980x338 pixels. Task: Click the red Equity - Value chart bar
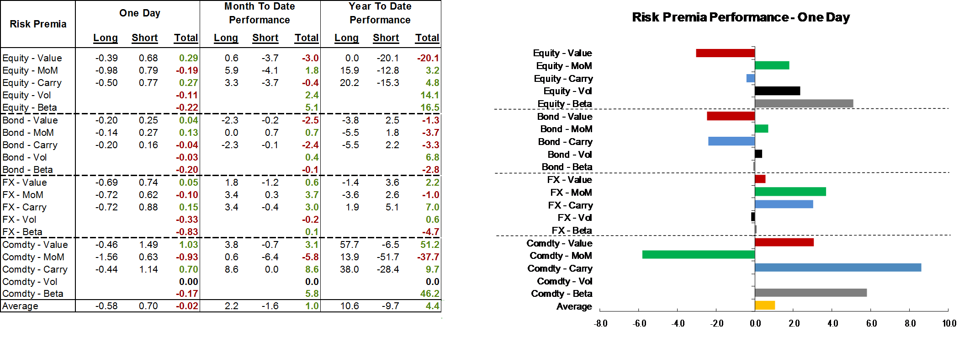pyautogui.click(x=725, y=53)
